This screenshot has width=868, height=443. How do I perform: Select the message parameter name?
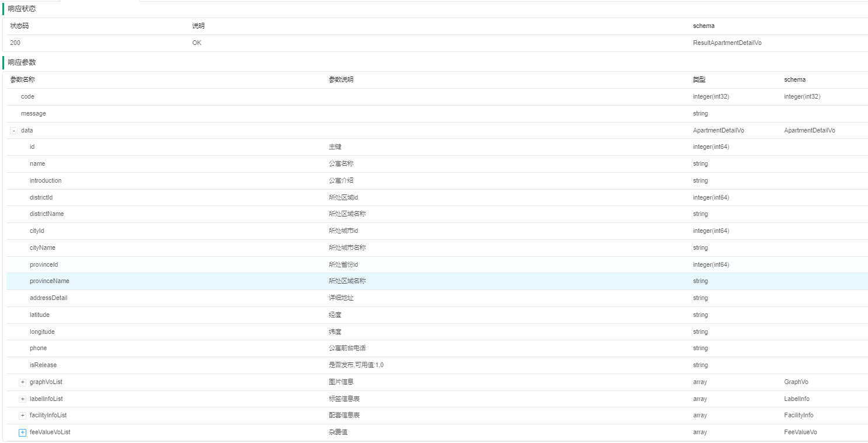click(33, 114)
